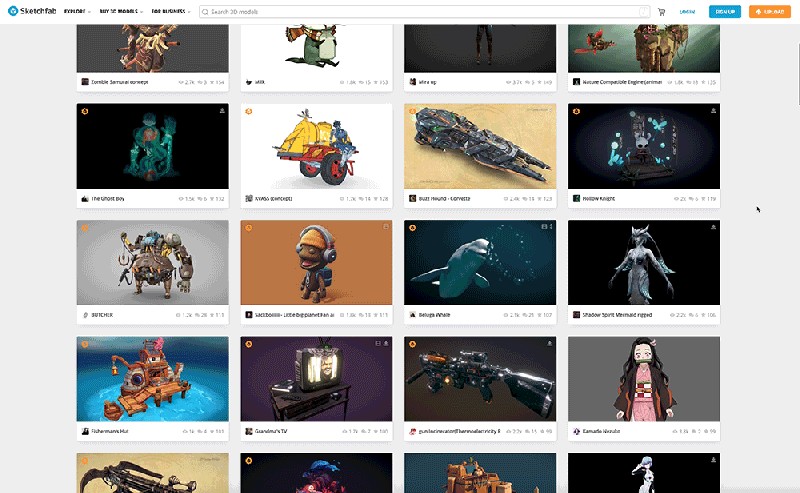Open author avatar beside Hollow Knight title
This screenshot has height=493, width=800.
(577, 199)
